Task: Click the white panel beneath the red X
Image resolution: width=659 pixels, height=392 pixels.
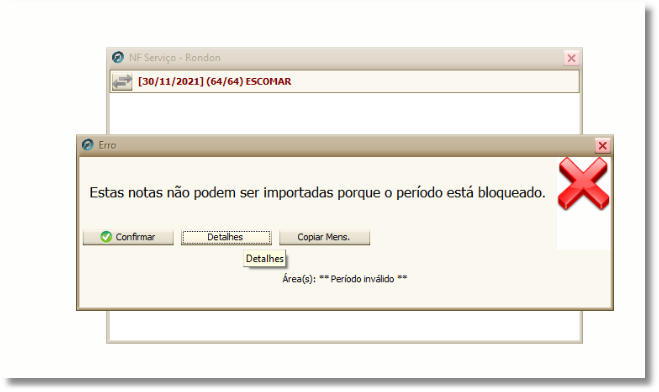Action: tap(583, 230)
